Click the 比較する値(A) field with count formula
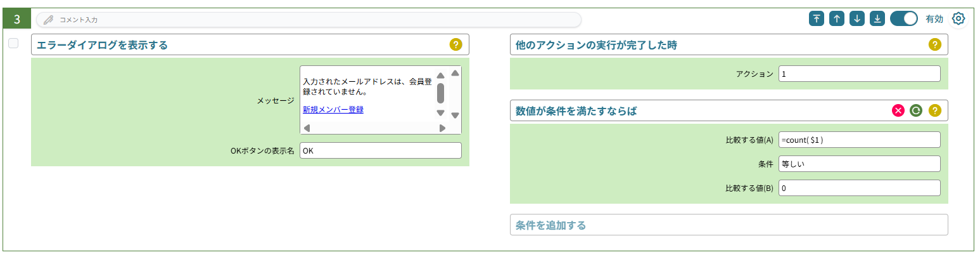 tap(860, 140)
